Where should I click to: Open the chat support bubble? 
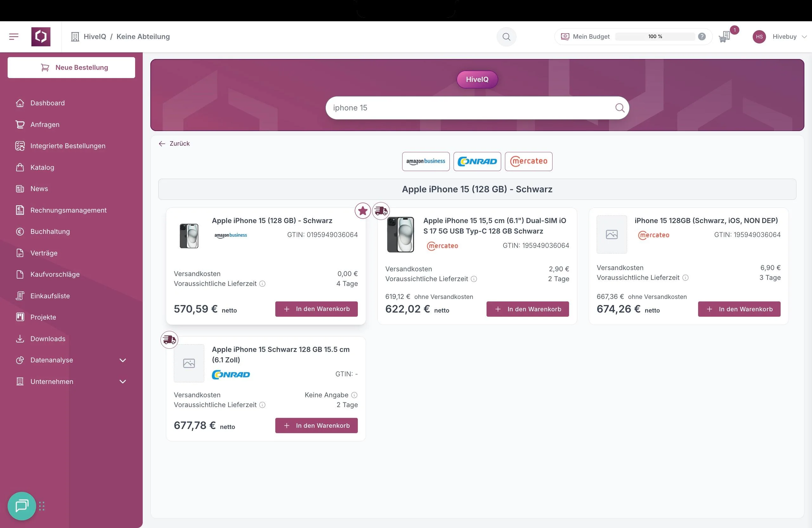click(22, 506)
